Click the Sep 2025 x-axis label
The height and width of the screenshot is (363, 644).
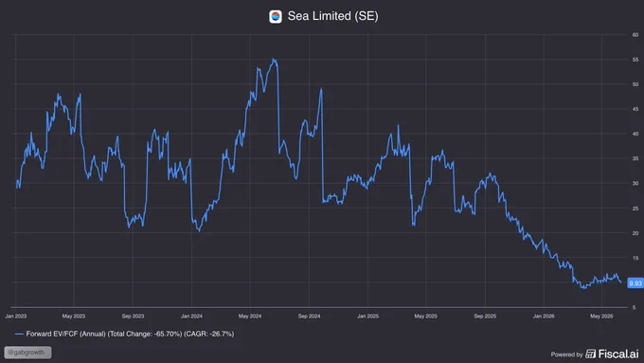tap(485, 317)
